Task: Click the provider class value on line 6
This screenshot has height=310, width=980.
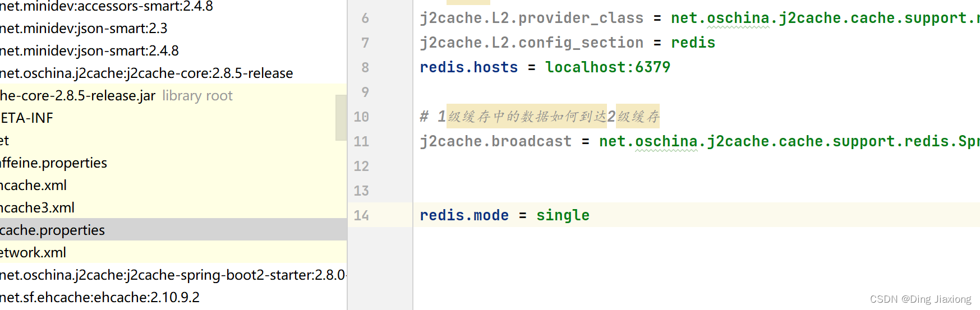Action: tap(825, 18)
